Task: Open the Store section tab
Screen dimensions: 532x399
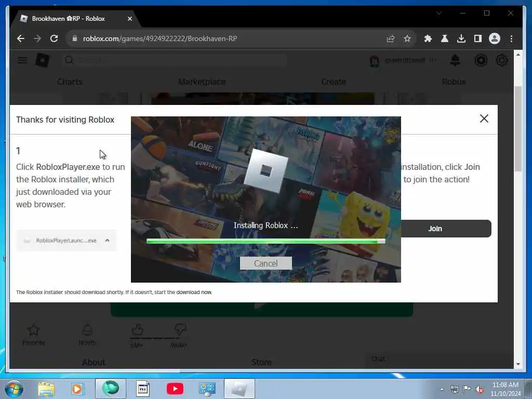Action: pos(261,362)
